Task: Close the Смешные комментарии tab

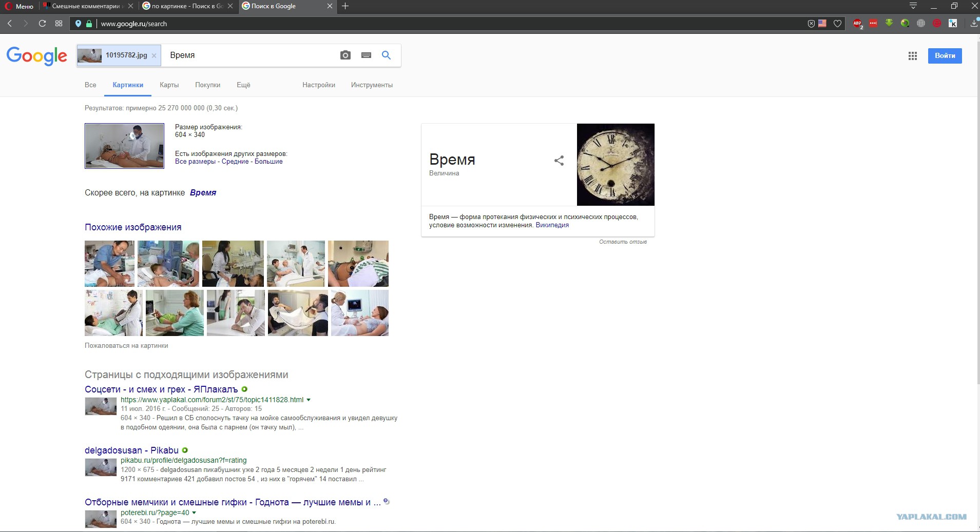Action: coord(130,6)
